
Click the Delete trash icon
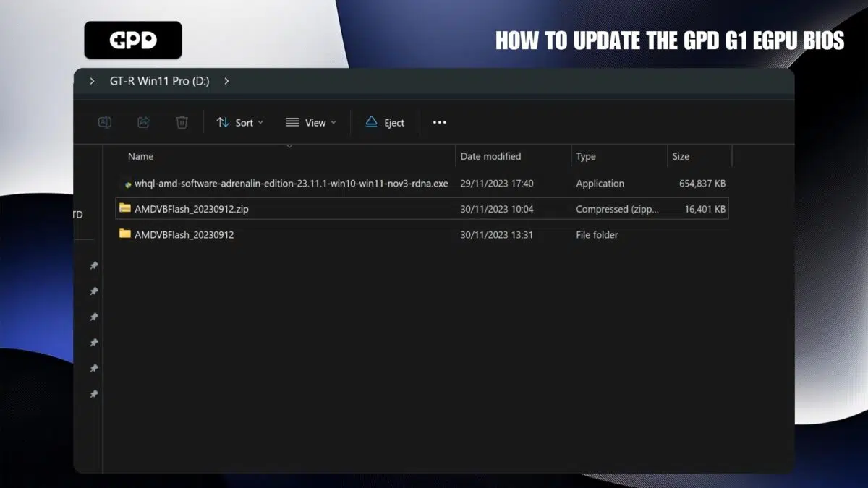(x=182, y=122)
